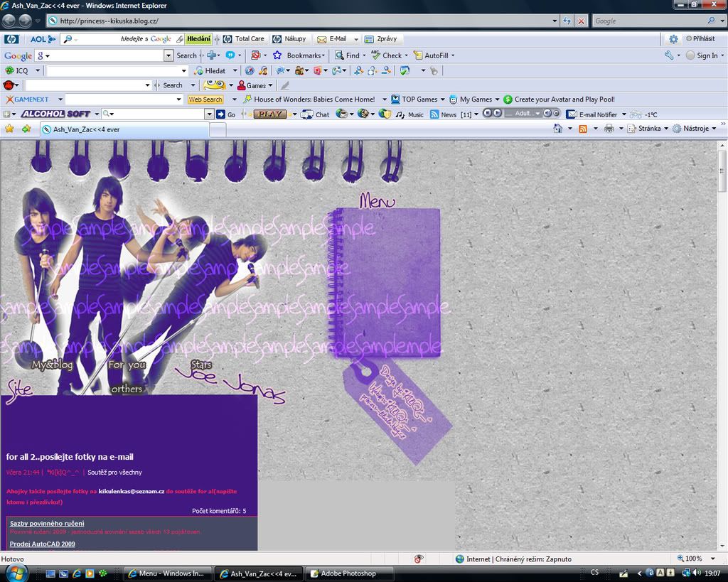The width and height of the screenshot is (728, 582).
Task: Open the RSS feeds icon
Action: 582,129
